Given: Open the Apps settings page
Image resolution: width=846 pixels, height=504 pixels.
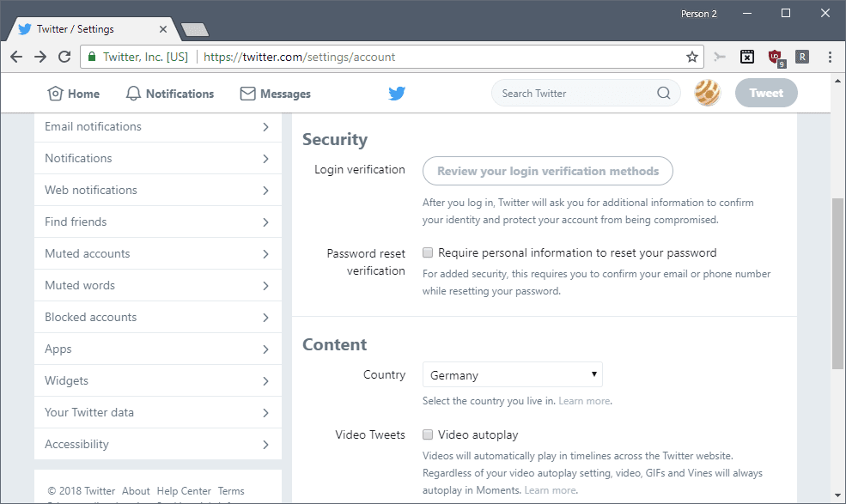Looking at the screenshot, I should [x=158, y=349].
